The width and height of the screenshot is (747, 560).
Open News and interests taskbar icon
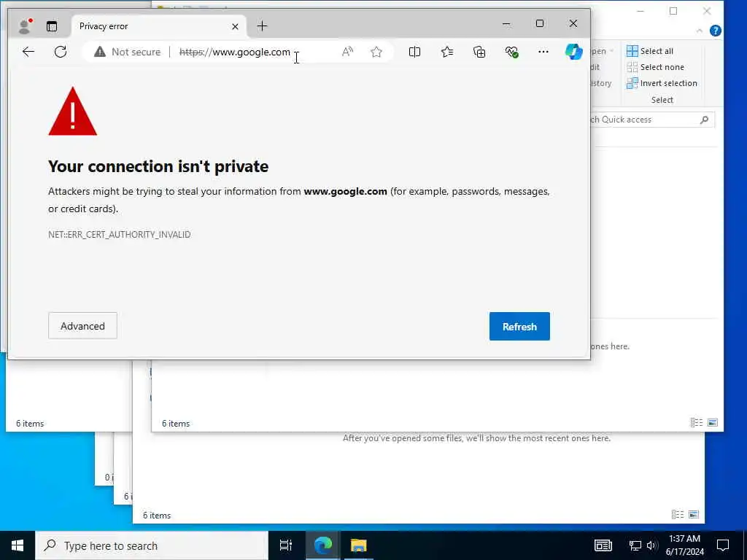(x=603, y=545)
